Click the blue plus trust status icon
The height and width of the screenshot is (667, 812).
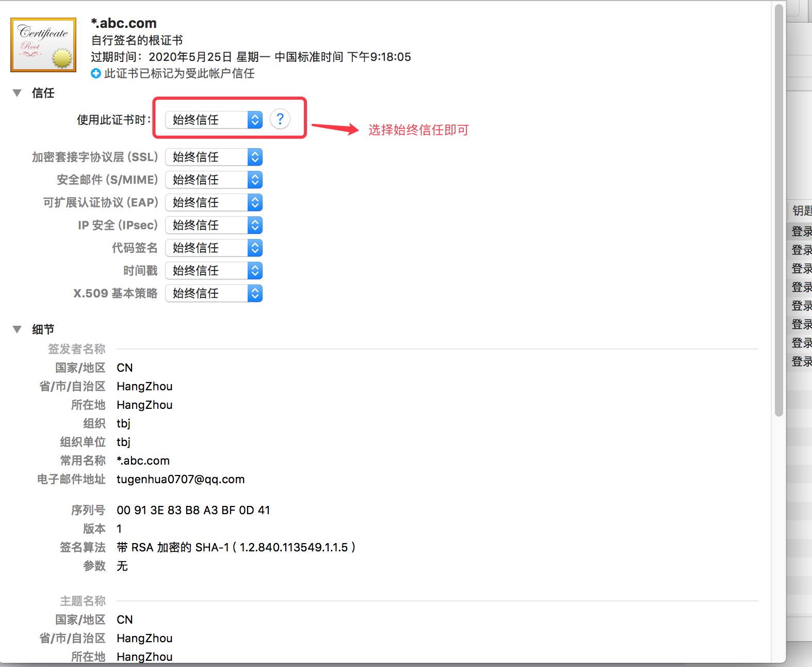coord(96,73)
